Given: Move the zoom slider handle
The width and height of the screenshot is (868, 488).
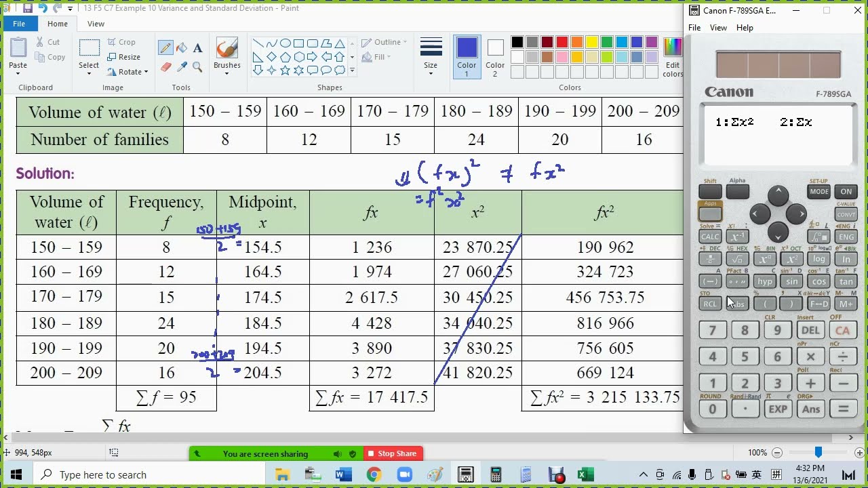Looking at the screenshot, I should 818,452.
